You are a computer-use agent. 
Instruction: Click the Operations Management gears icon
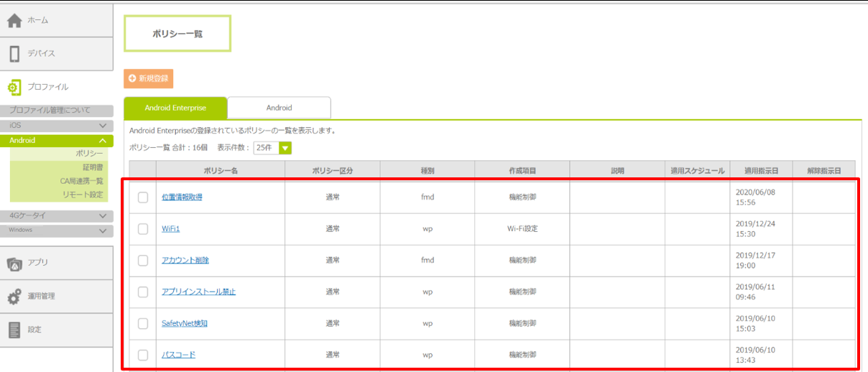14,297
